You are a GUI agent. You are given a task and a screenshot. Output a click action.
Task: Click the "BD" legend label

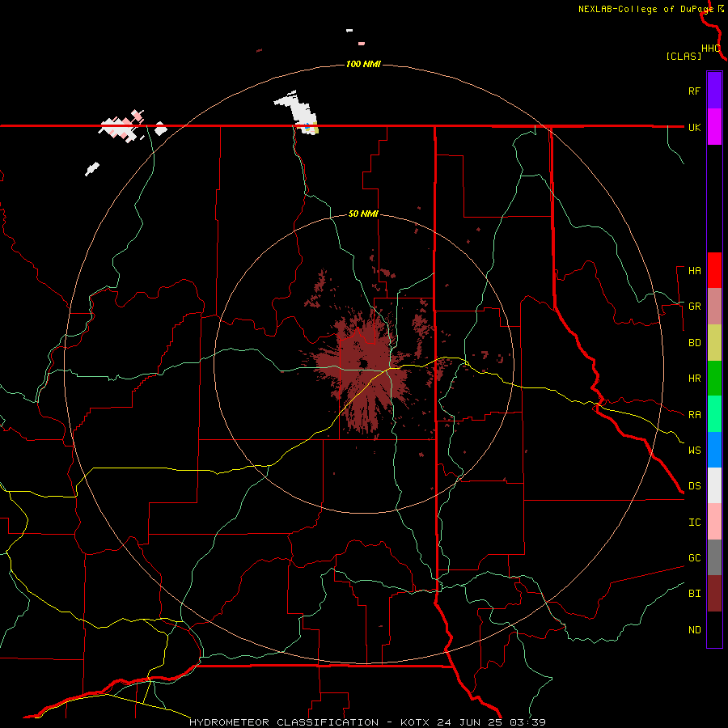point(694,343)
